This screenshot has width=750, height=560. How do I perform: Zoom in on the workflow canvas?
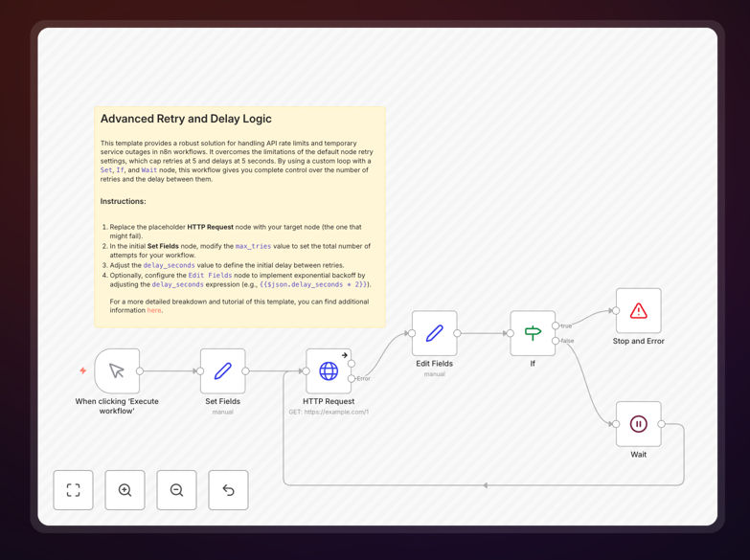tap(125, 490)
